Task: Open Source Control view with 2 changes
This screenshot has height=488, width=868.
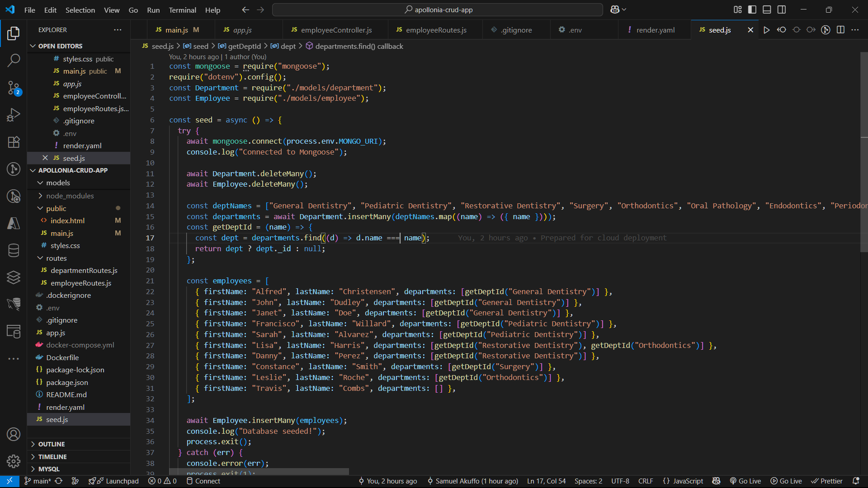Action: [x=14, y=88]
